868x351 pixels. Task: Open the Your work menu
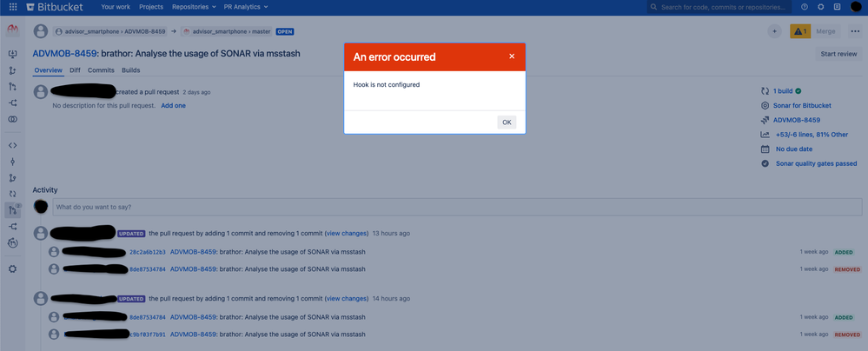point(116,7)
